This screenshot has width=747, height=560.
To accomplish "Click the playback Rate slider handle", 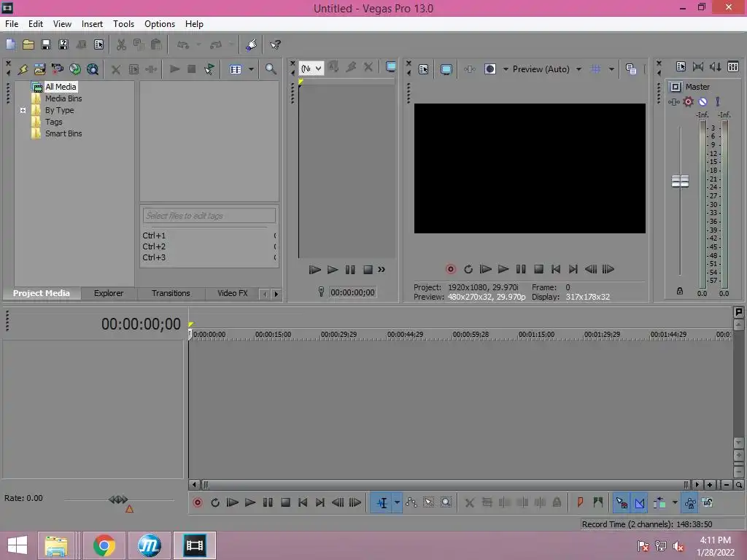I will (118, 499).
